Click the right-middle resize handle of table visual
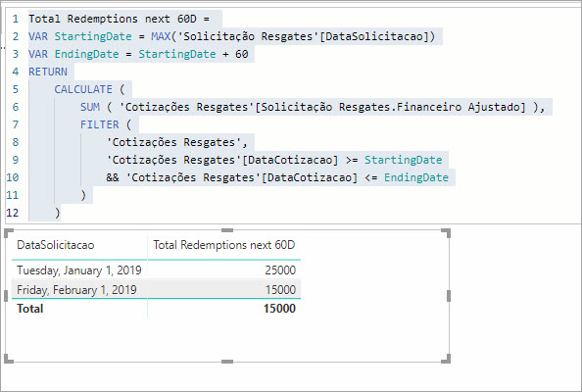This screenshot has height=392, width=582. (x=449, y=296)
